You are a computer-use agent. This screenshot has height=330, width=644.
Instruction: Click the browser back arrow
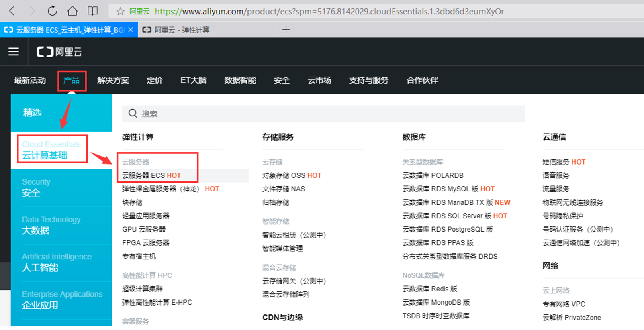[x=12, y=11]
